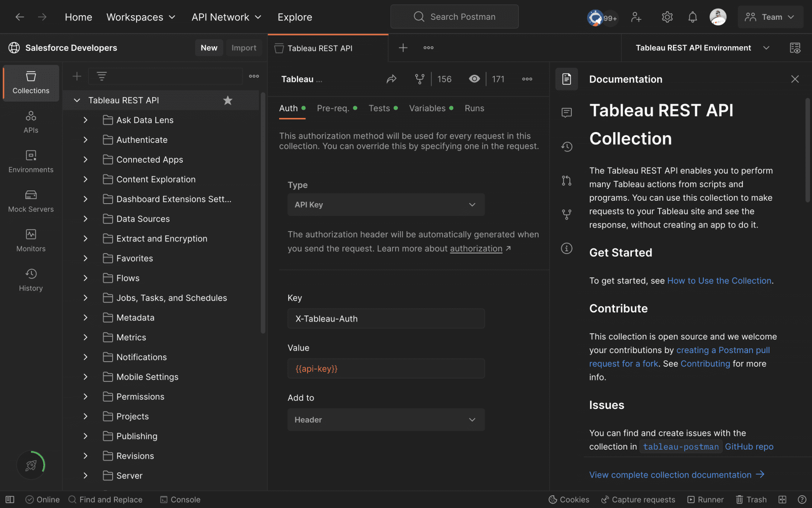This screenshot has width=812, height=508.
Task: Open the Add to Header dropdown
Action: click(x=386, y=420)
